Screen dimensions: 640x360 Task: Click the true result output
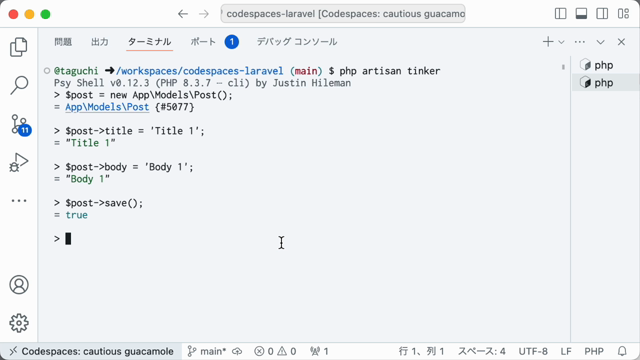(76, 215)
